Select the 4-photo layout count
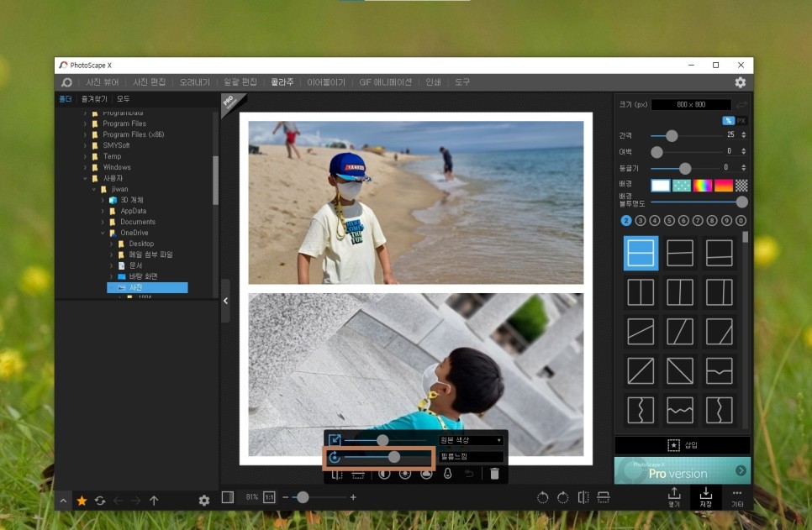This screenshot has width=812, height=530. (655, 221)
